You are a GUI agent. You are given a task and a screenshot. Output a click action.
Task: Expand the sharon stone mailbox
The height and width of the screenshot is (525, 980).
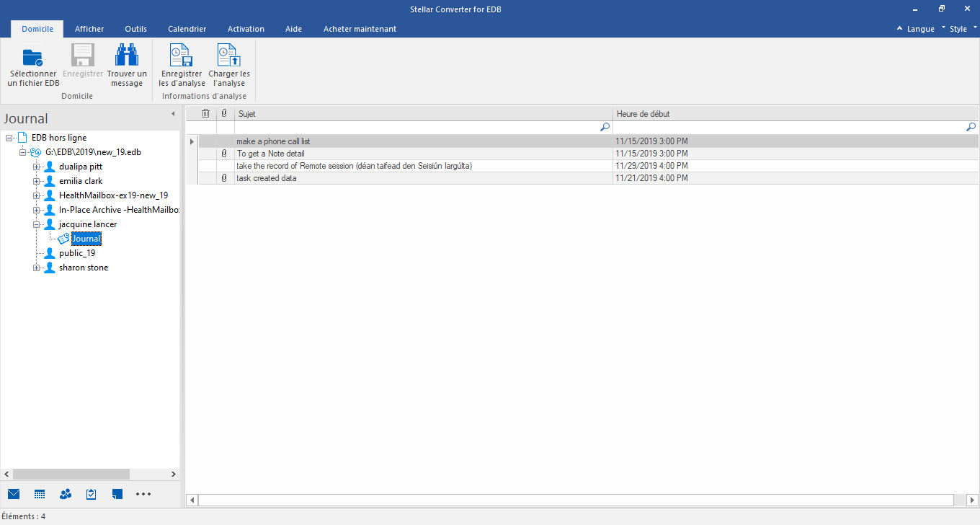click(x=36, y=268)
